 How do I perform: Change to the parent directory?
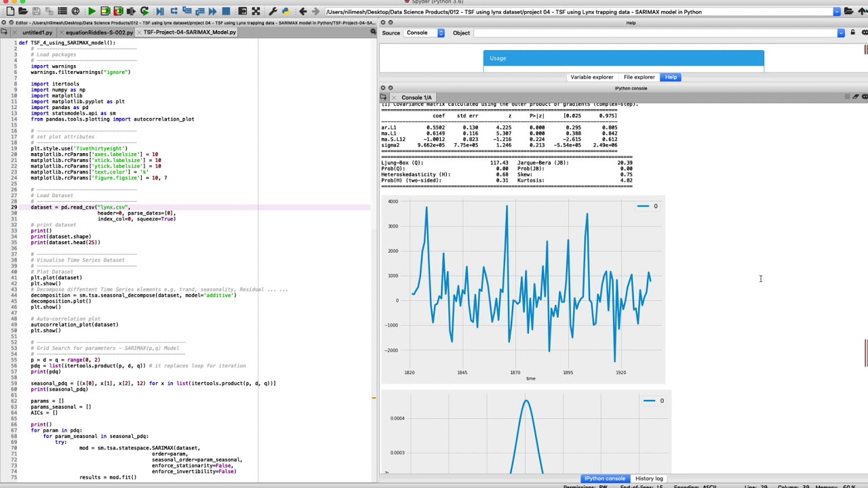(x=861, y=12)
